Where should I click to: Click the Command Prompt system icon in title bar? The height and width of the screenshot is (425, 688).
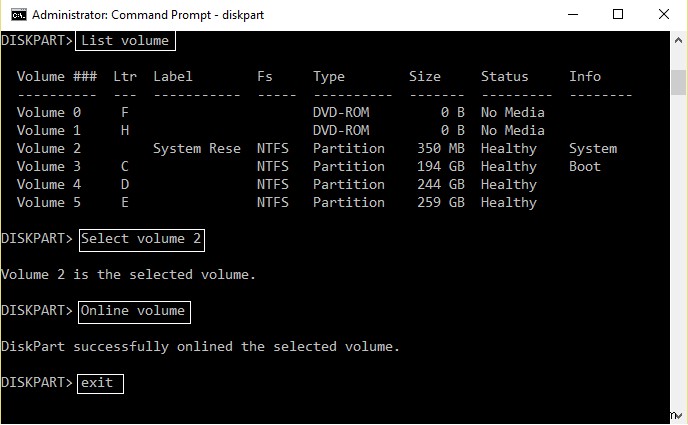[x=15, y=15]
